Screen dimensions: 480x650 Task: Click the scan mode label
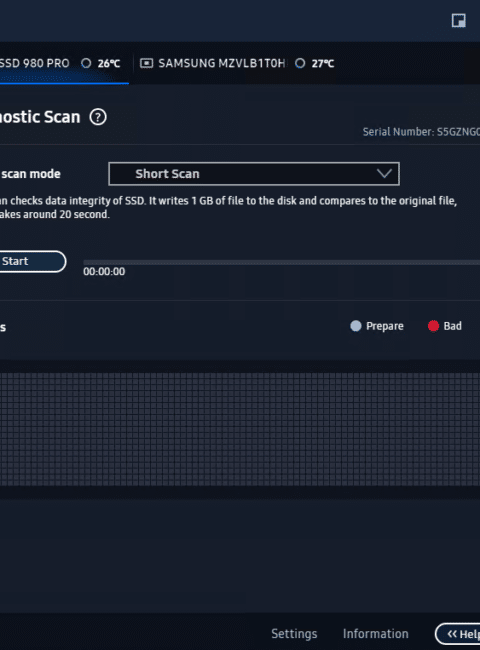[x=31, y=174]
